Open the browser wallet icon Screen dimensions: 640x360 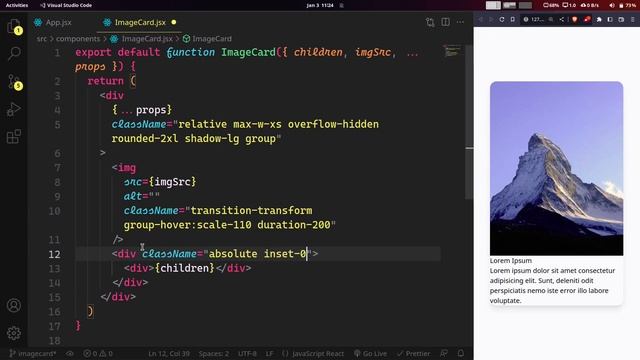pos(621,19)
